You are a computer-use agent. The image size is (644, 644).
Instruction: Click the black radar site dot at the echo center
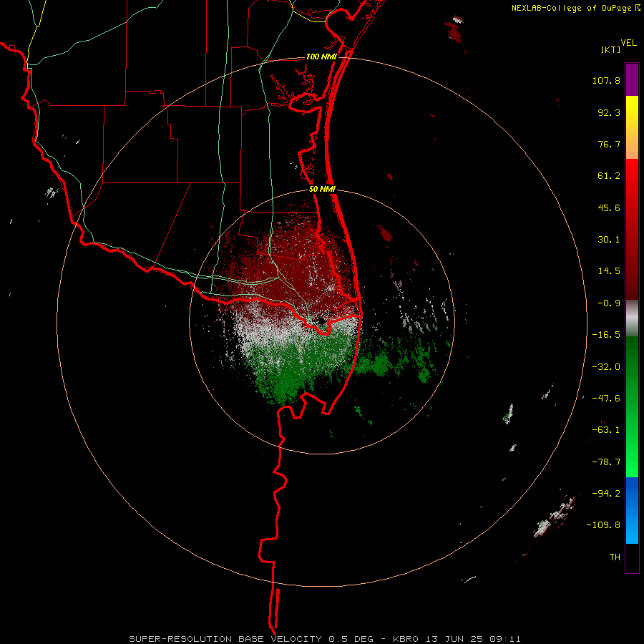point(321,321)
